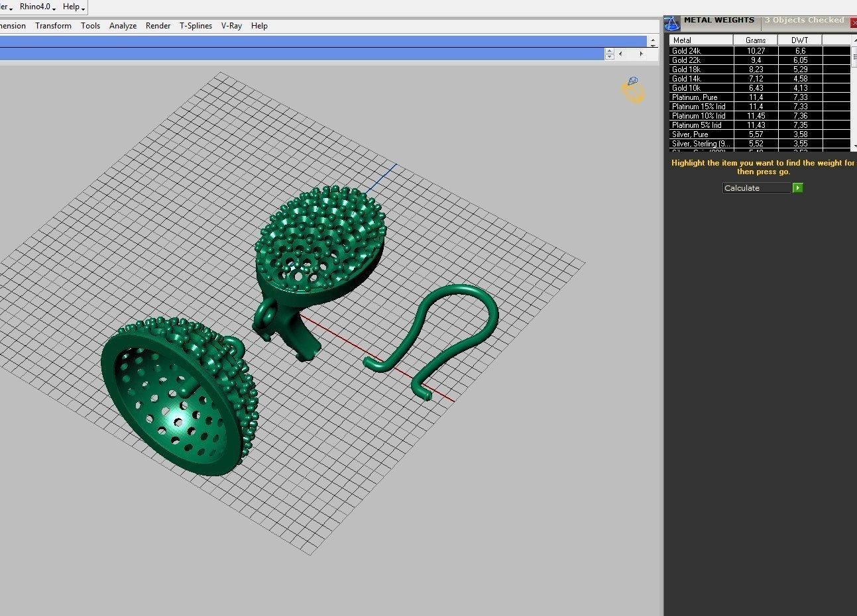Click the left arrow beside the stepper
This screenshot has height=616, width=857.
620,54
